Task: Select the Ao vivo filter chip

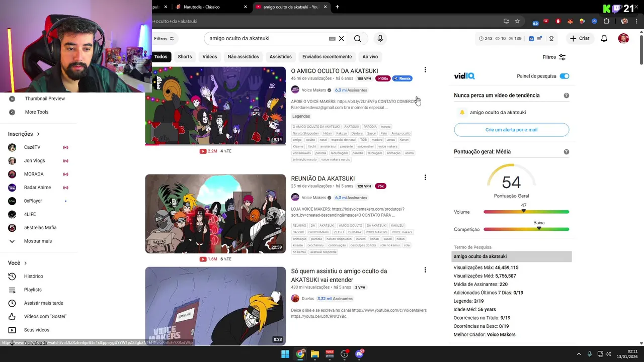Action: point(370,57)
